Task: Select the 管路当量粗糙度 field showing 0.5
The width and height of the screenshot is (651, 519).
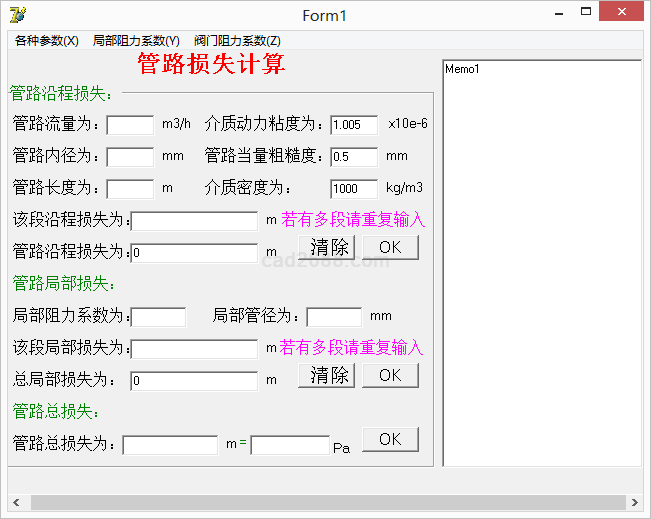Action: click(354, 157)
